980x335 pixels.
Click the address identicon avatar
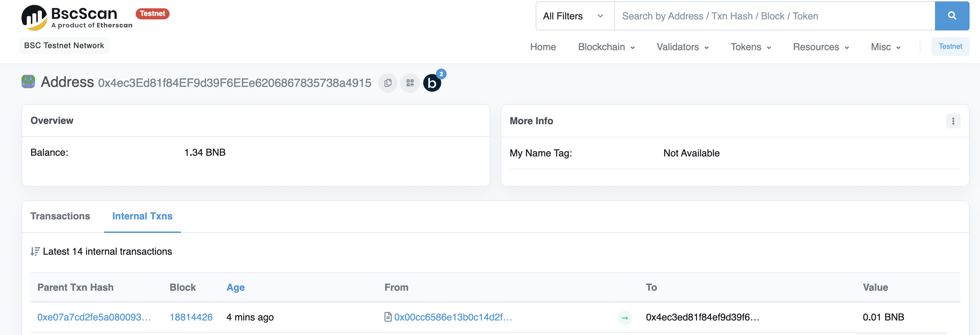pos(28,82)
